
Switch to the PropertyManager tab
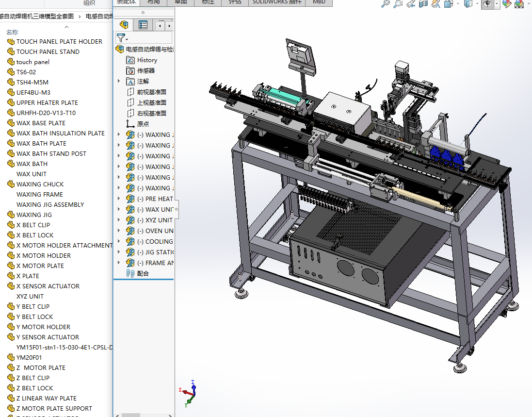[143, 25]
